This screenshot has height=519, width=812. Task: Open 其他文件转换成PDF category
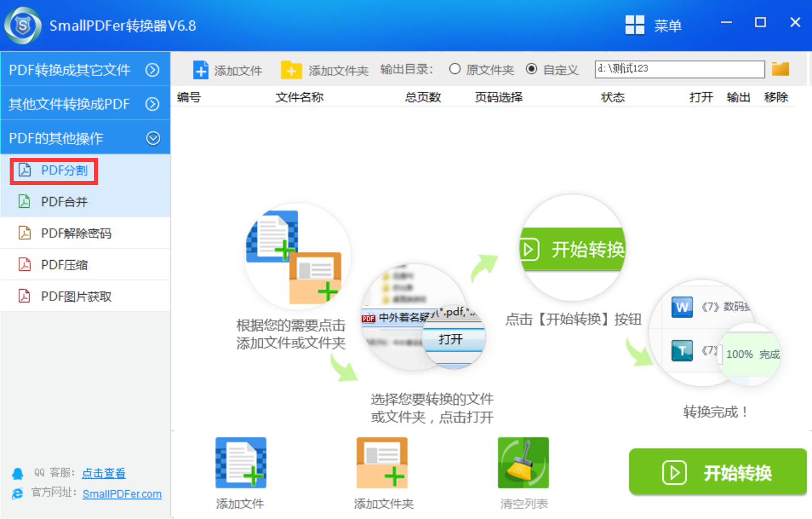pos(85,103)
